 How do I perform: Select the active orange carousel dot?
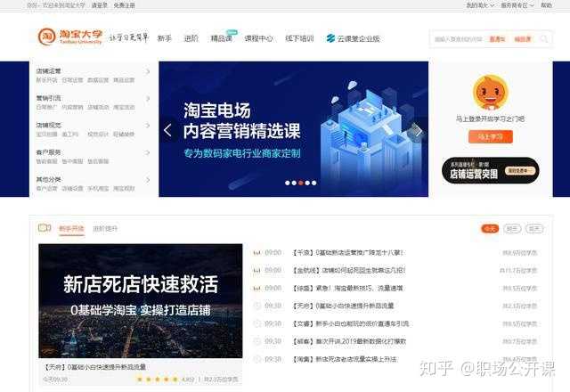click(301, 183)
